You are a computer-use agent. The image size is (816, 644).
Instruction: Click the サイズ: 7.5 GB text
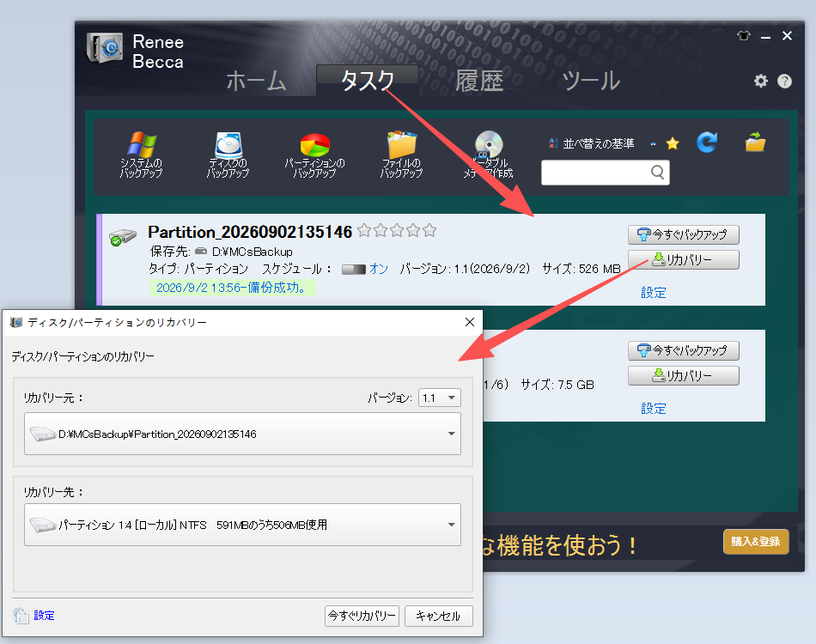557,385
